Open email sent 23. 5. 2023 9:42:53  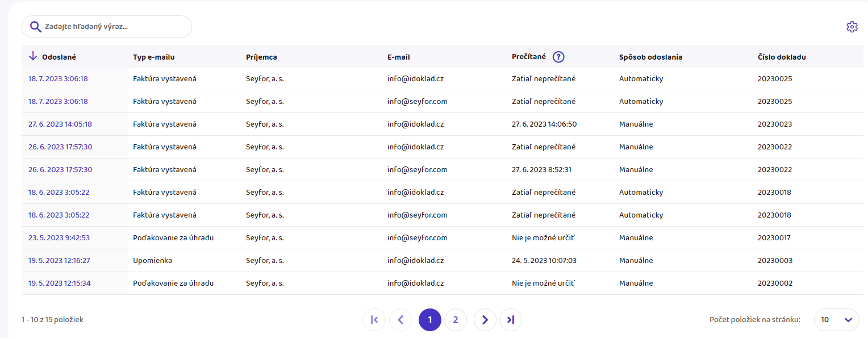tap(59, 238)
